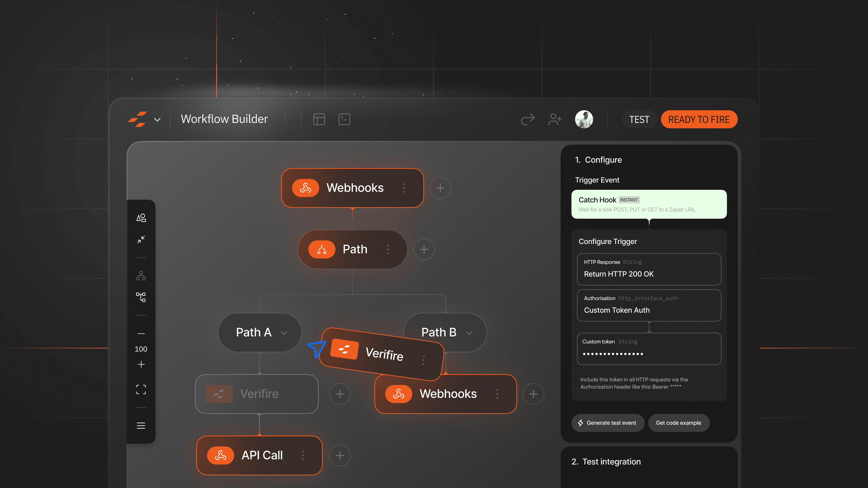Expand the Path A dropdown

[284, 333]
